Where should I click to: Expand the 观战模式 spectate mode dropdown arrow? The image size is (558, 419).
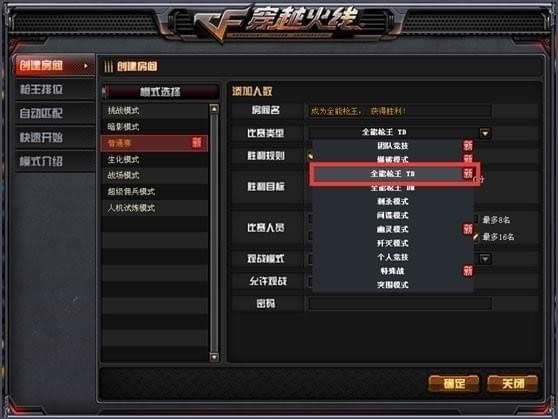(485, 259)
